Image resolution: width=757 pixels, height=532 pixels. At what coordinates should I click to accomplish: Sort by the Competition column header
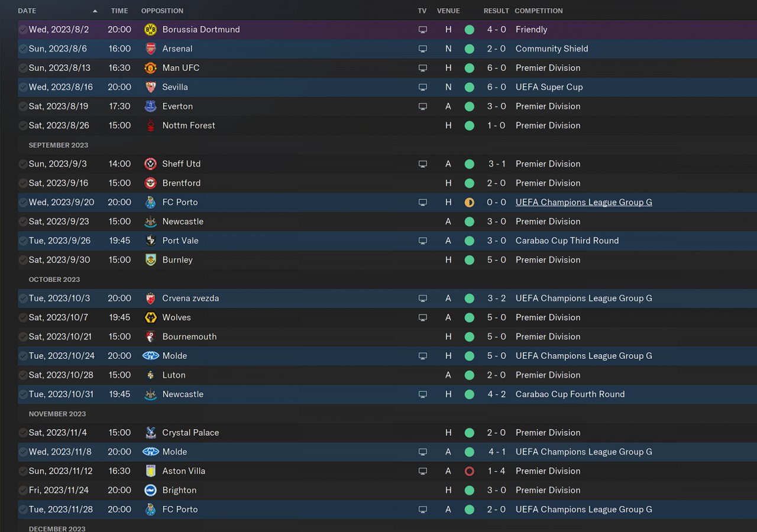538,11
